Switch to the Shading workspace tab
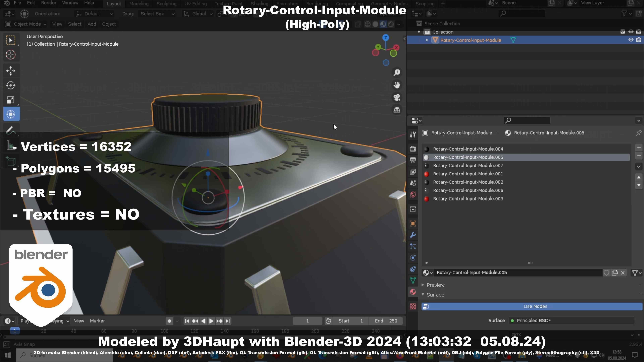Viewport: 644px width, 362px height. click(x=259, y=4)
